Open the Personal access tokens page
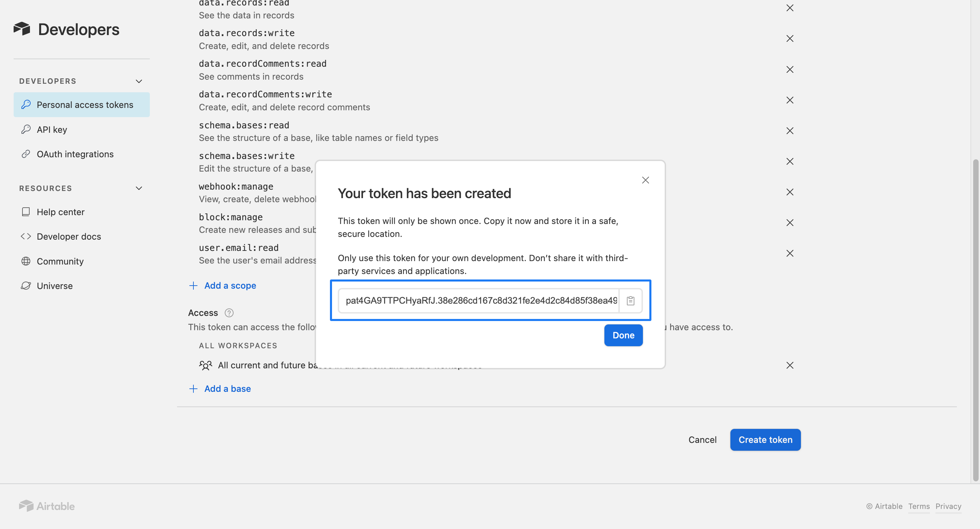Viewport: 980px width, 529px height. (85, 105)
